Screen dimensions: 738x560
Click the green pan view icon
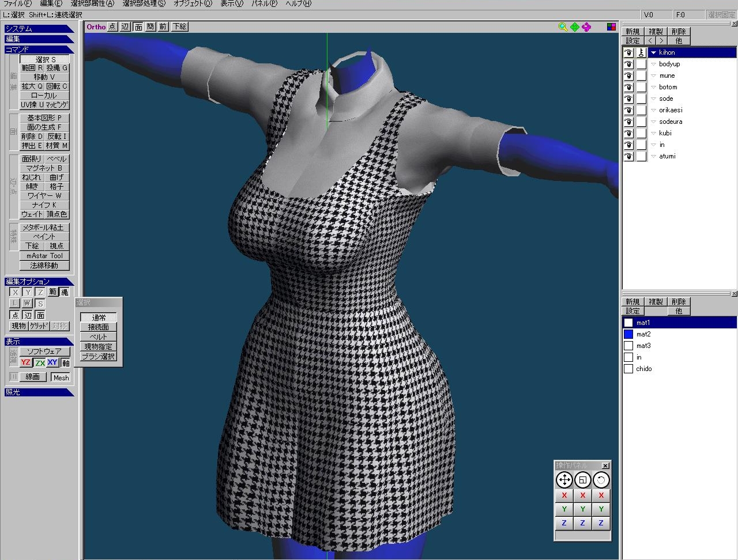(575, 27)
